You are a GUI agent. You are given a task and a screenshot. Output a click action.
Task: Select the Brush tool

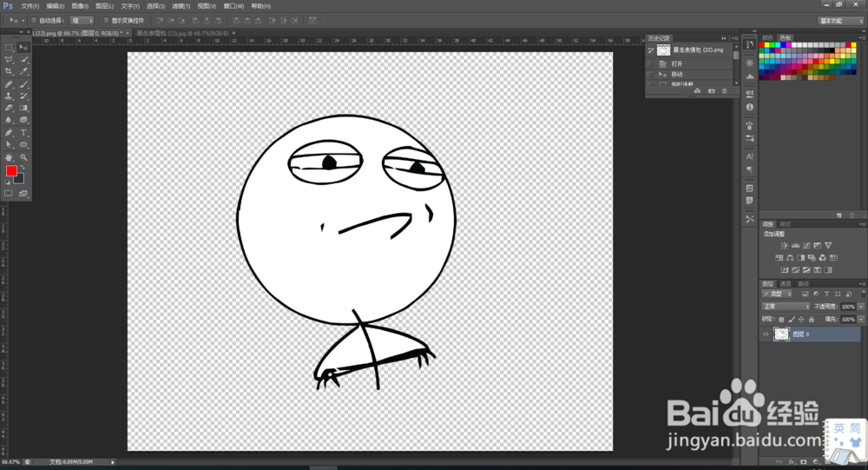(23, 84)
